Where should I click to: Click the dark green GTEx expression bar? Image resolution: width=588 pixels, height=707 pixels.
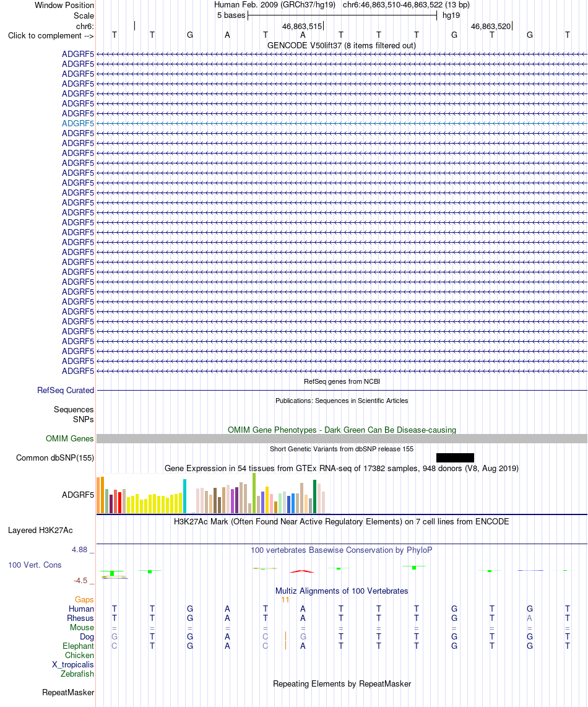[x=315, y=497]
